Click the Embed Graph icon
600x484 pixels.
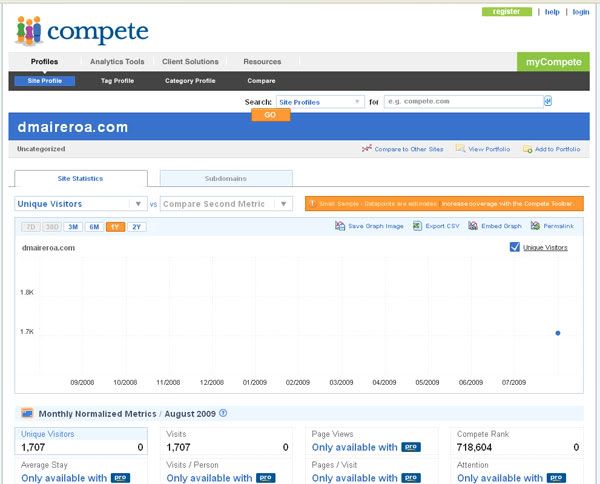pos(473,226)
